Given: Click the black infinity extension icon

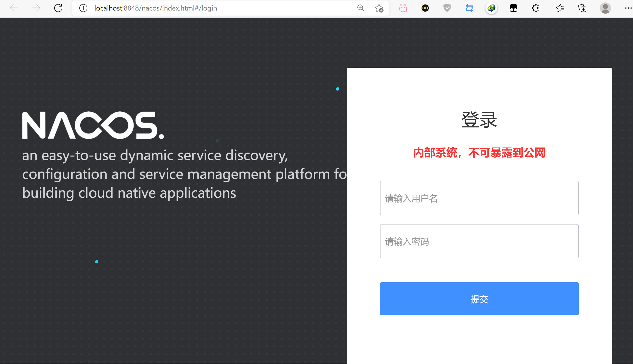Looking at the screenshot, I should 425,8.
